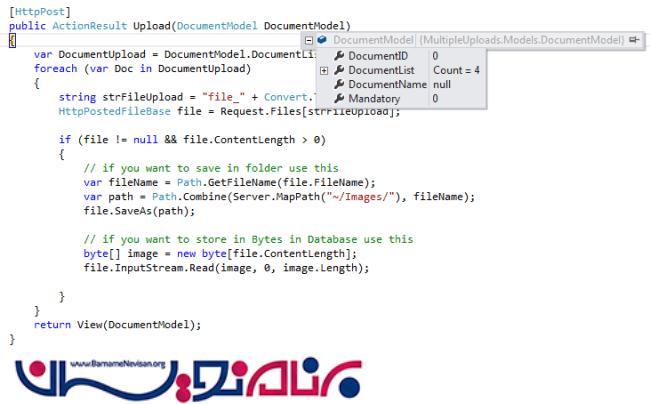650x404 pixels.
Task: Select the DocumentList property name
Action: coord(381,70)
